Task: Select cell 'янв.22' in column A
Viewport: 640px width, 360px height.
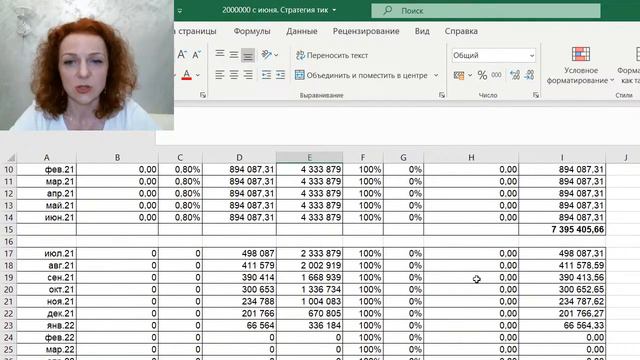Action: point(47,325)
